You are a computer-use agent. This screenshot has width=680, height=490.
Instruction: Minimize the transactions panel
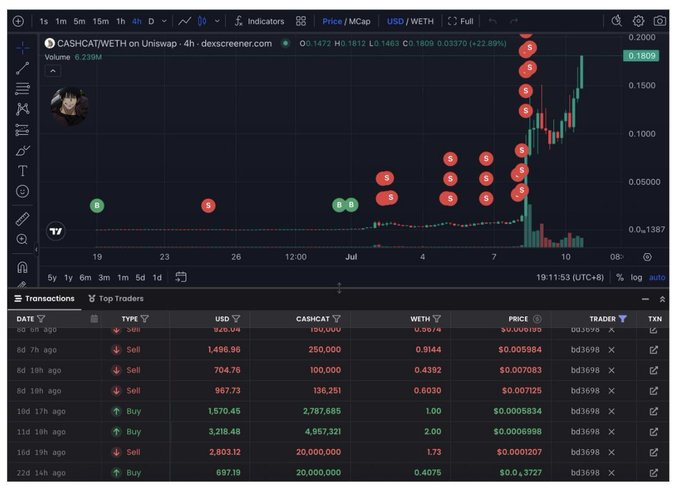pos(645,299)
